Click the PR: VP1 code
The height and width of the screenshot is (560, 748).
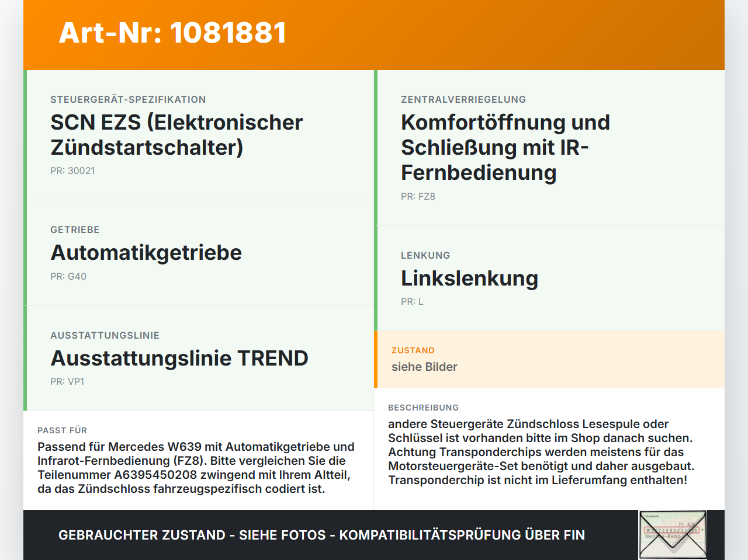pos(67,381)
